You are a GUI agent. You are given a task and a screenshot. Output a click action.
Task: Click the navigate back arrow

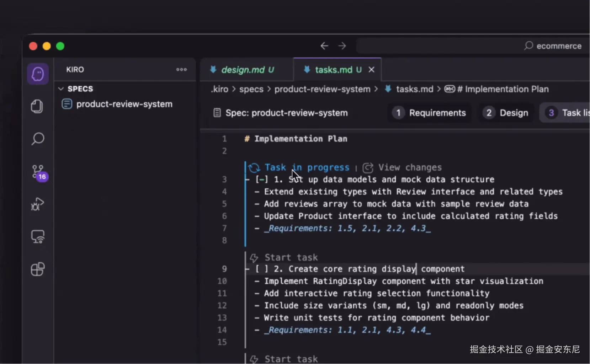click(324, 46)
